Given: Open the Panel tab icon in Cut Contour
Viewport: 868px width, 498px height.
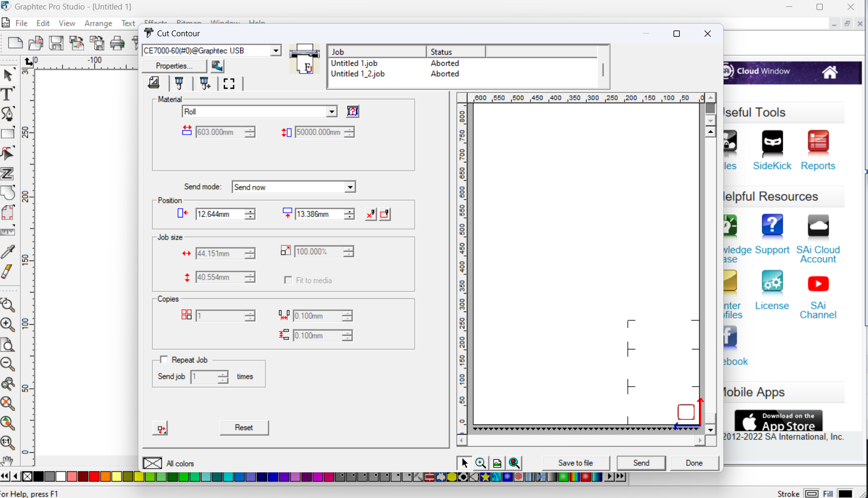Looking at the screenshot, I should tap(179, 83).
